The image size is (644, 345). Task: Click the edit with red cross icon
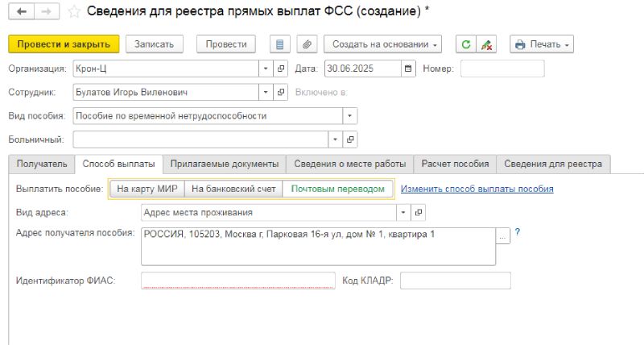pos(486,44)
